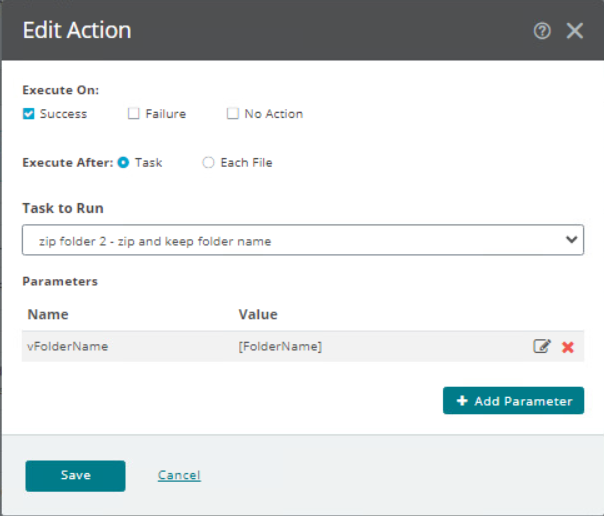Click the Add Parameter button
The height and width of the screenshot is (516, 604).
tap(513, 400)
